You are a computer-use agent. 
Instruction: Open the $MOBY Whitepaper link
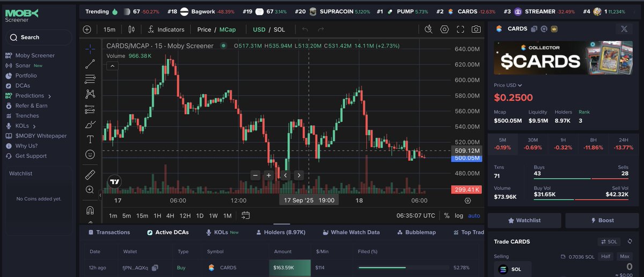pyautogui.click(x=36, y=136)
